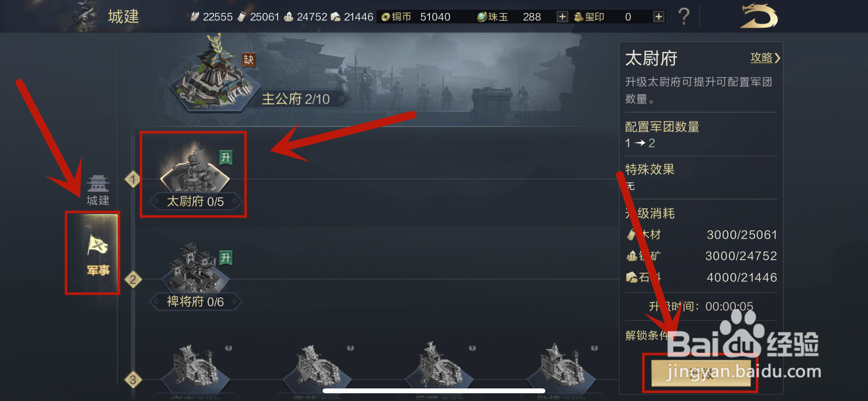Switch to the 城建 city building tab
This screenshot has width=868, height=401.
tap(98, 190)
